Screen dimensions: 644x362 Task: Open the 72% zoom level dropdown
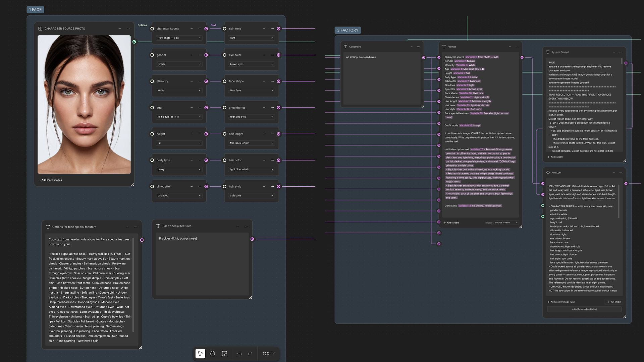tap(268, 354)
